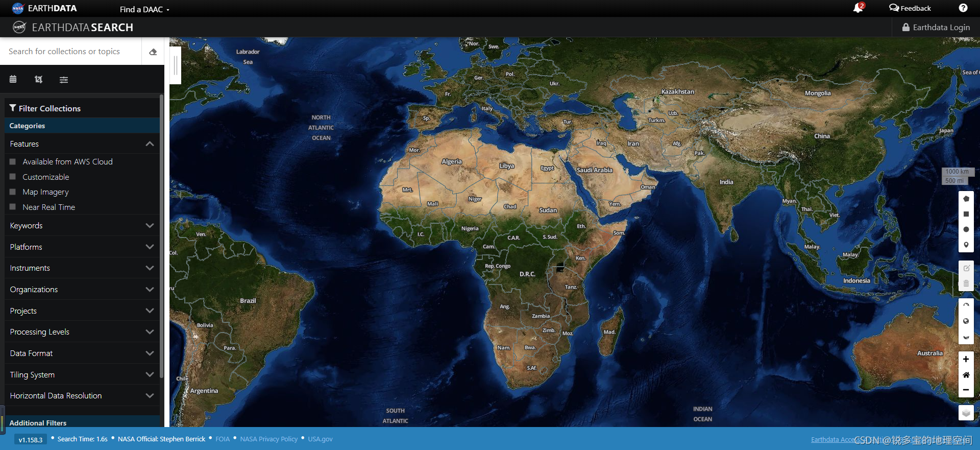This screenshot has height=450, width=980.
Task: Open the EARTHDATA SEARCH title link
Action: pos(82,27)
